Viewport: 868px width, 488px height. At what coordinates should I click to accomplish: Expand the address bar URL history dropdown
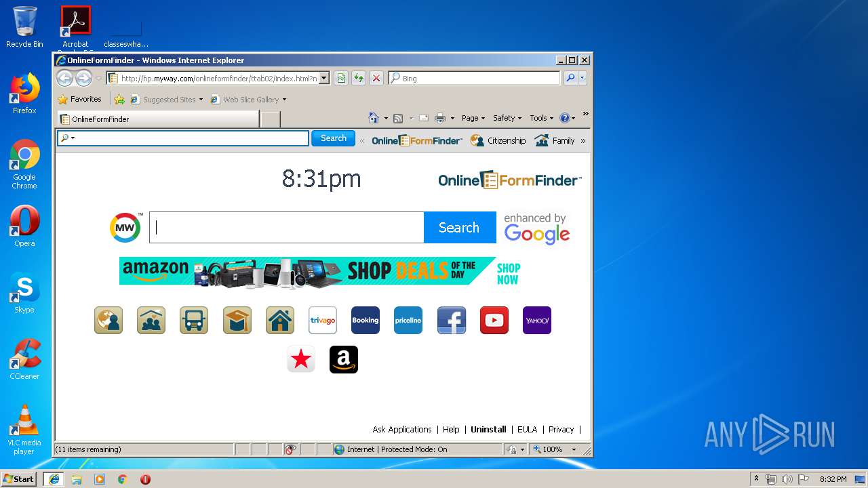[x=324, y=78]
